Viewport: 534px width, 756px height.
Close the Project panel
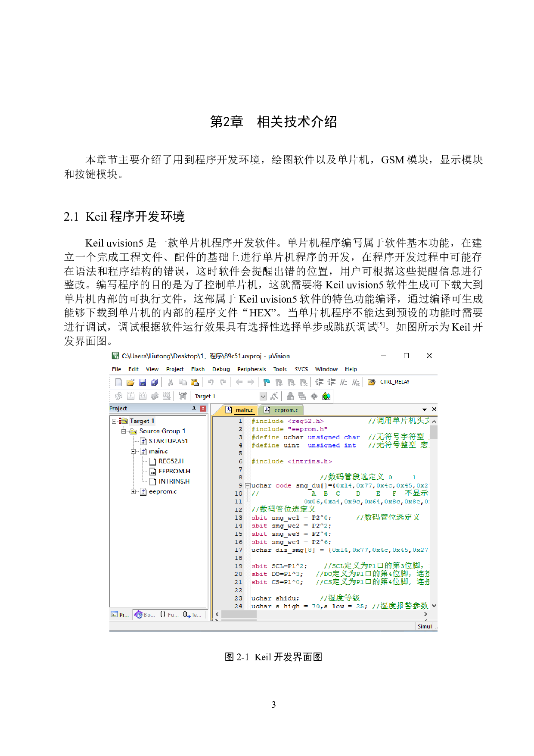(x=203, y=409)
